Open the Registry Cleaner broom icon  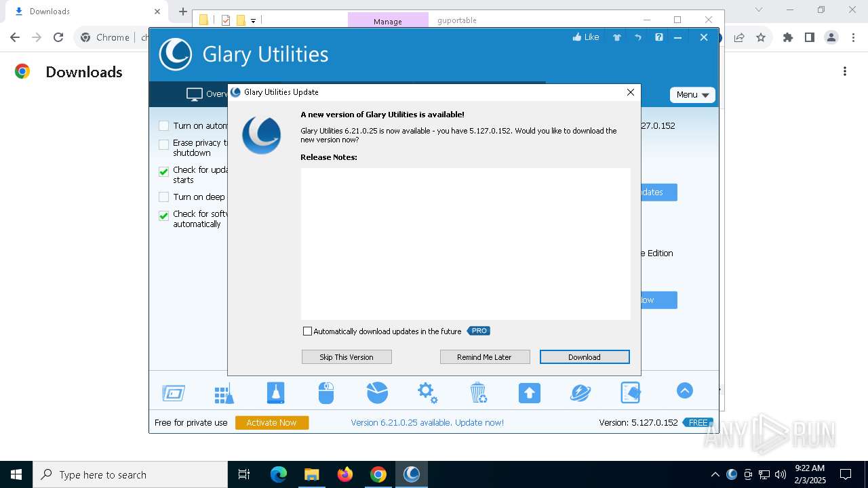(x=224, y=393)
